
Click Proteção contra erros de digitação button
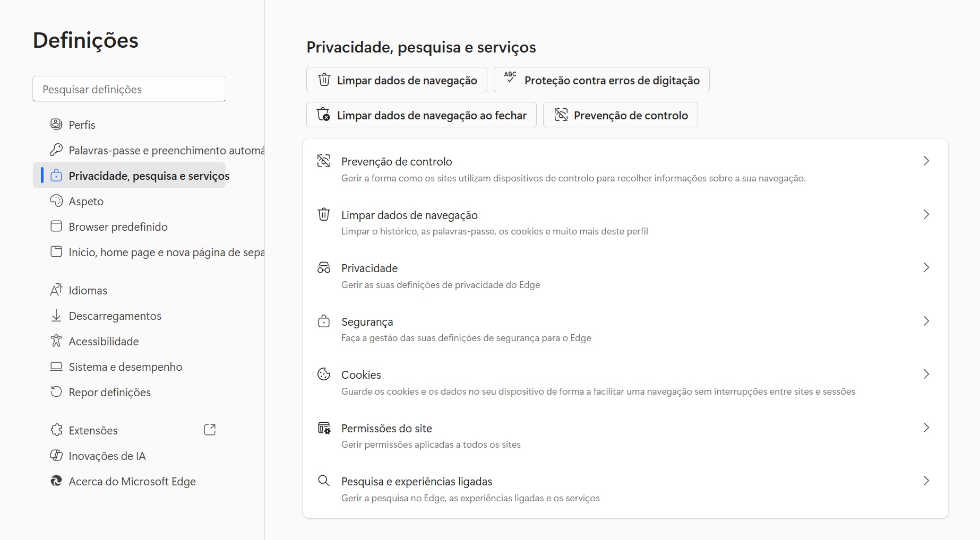tap(601, 80)
